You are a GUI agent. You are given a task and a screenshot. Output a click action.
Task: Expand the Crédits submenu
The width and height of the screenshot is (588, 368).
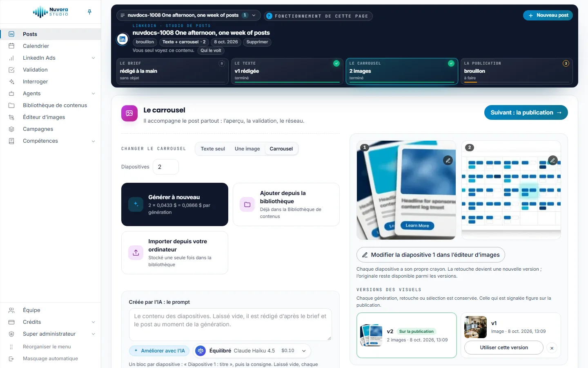[x=93, y=322]
